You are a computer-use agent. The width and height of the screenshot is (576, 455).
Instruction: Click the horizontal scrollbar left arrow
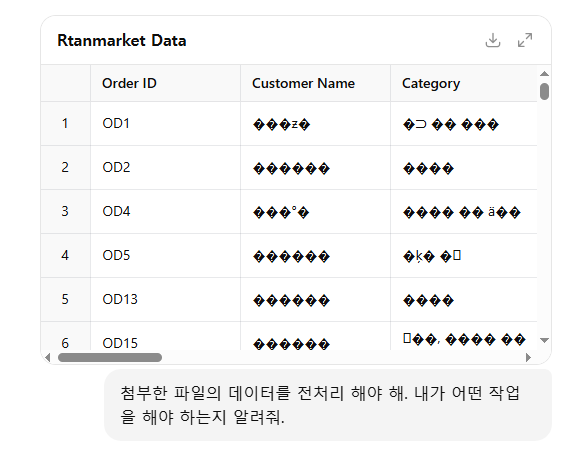(x=47, y=357)
